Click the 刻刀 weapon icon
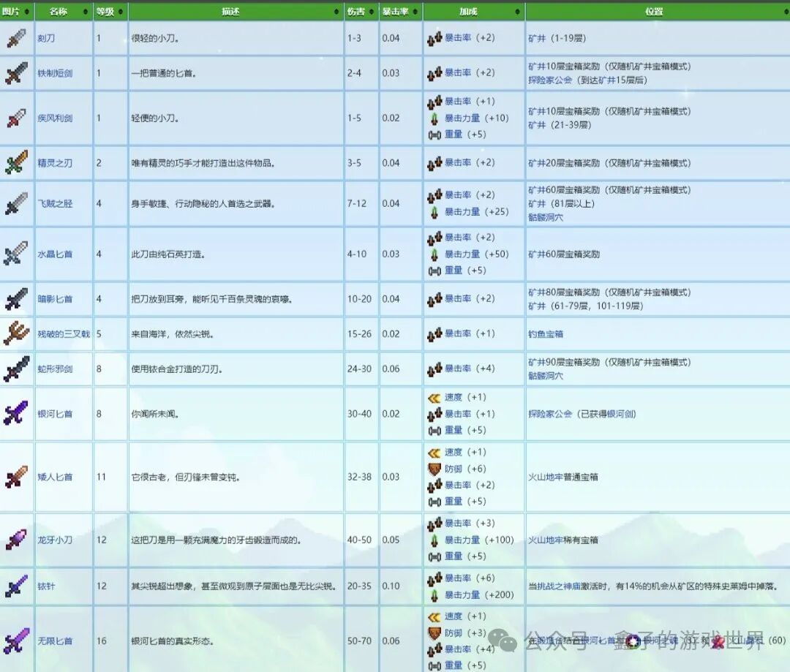 [16, 39]
